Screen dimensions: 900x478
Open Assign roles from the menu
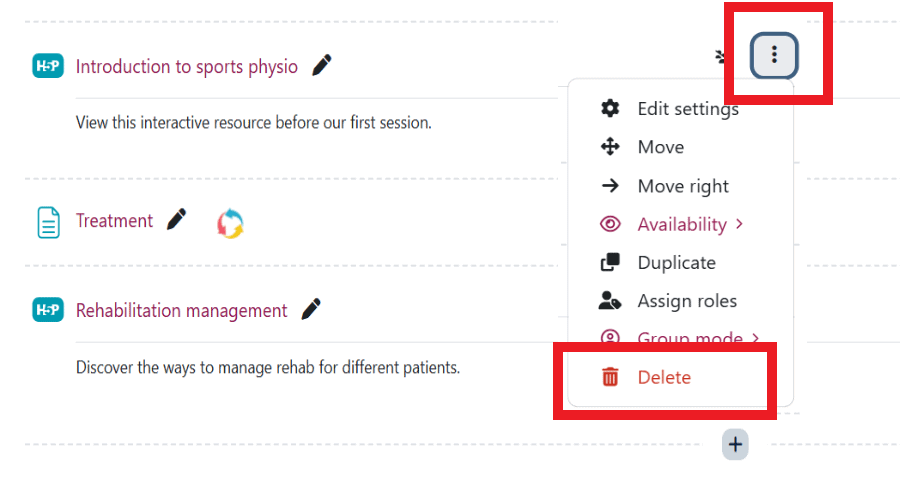click(x=686, y=301)
